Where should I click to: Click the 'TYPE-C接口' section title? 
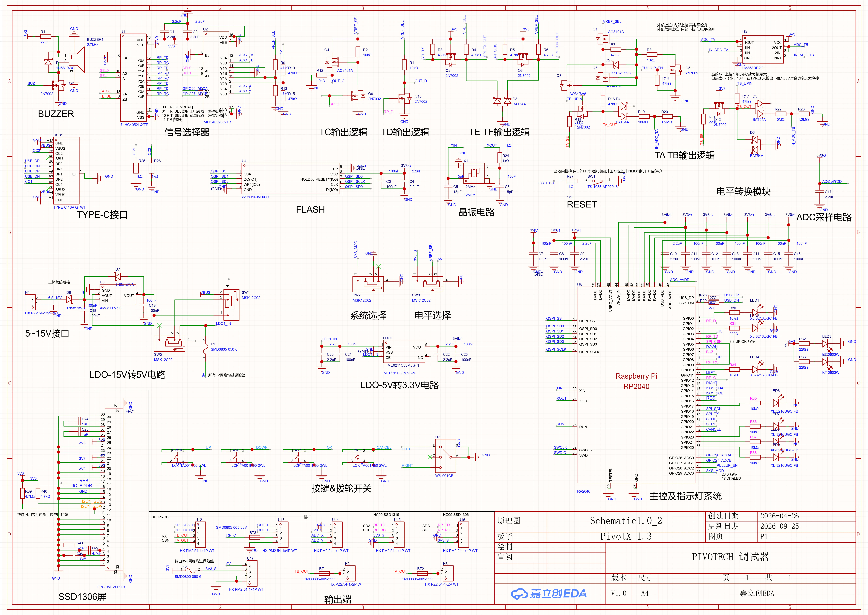click(x=102, y=215)
